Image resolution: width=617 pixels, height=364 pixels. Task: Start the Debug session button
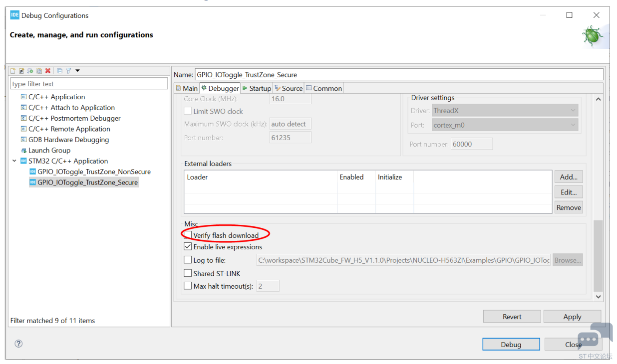click(511, 345)
